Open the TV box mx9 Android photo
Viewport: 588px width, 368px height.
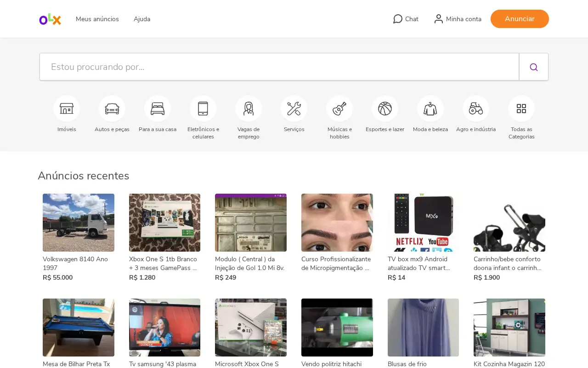(x=423, y=223)
